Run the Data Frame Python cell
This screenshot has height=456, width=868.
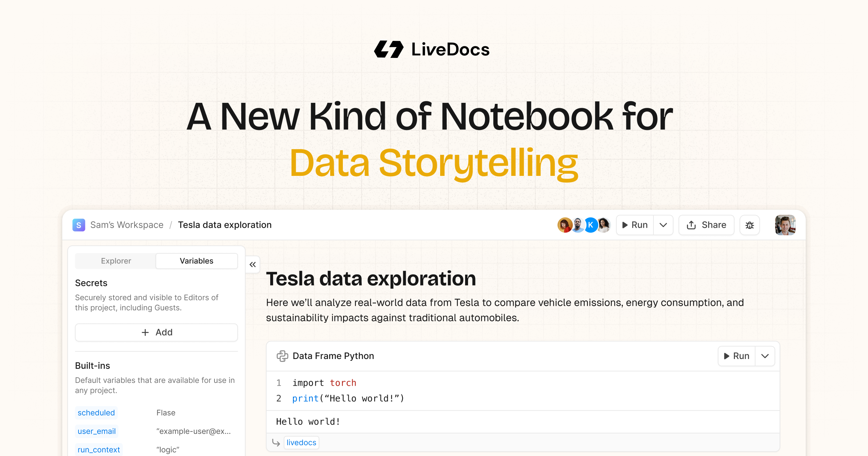(x=737, y=356)
